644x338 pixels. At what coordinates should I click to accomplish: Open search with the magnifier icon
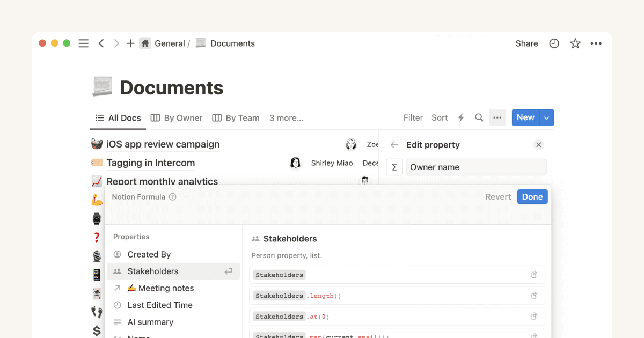tap(479, 117)
